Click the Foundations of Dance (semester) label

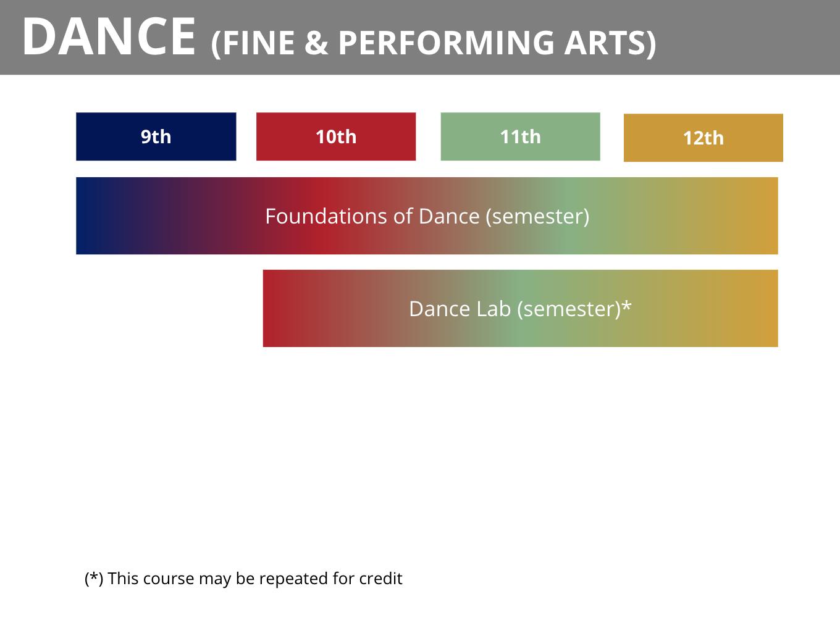(x=427, y=216)
